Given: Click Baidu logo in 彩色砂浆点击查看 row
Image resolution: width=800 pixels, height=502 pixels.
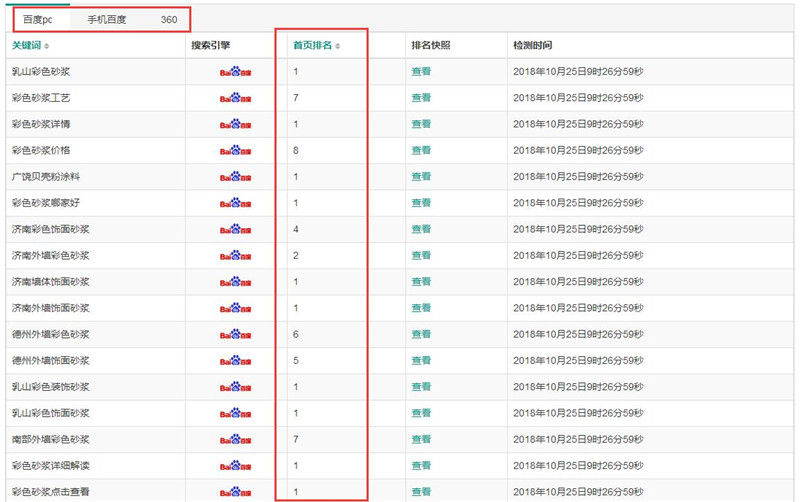Looking at the screenshot, I should [236, 492].
